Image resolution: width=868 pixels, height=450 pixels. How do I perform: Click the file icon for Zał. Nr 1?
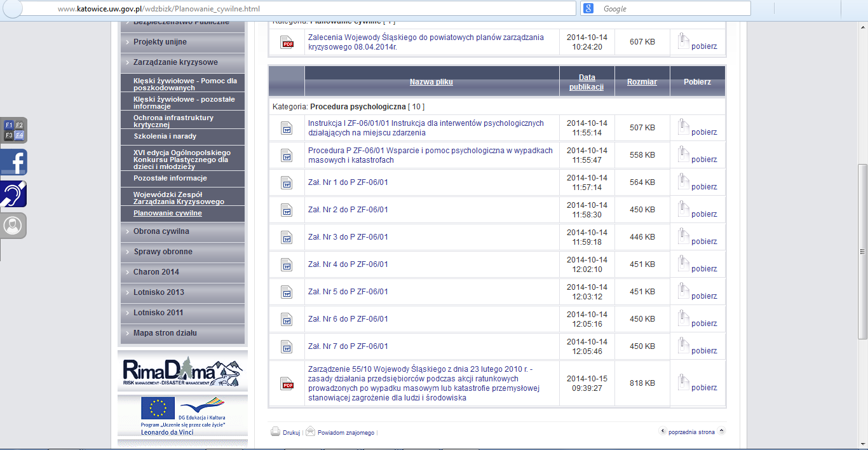click(x=287, y=183)
